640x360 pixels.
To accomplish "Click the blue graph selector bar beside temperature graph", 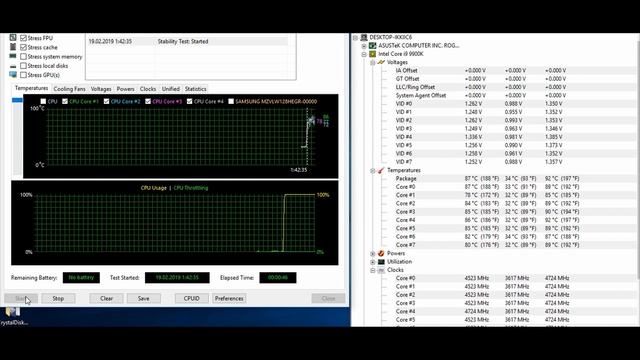I will point(17,100).
